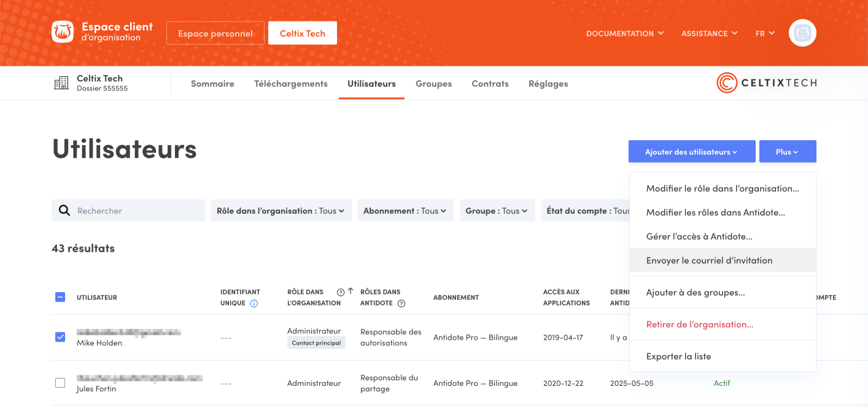The width and height of the screenshot is (868, 408).
Task: Open the Groupe filter dropdown
Action: (496, 211)
